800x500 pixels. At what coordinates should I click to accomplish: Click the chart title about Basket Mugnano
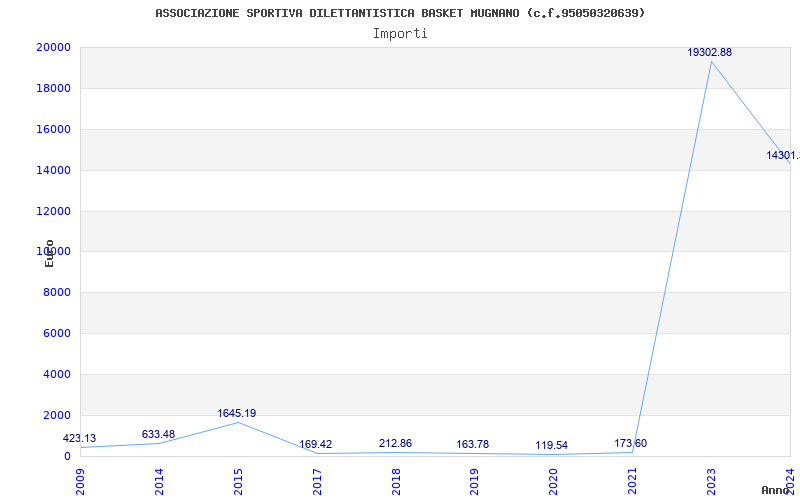coord(400,13)
